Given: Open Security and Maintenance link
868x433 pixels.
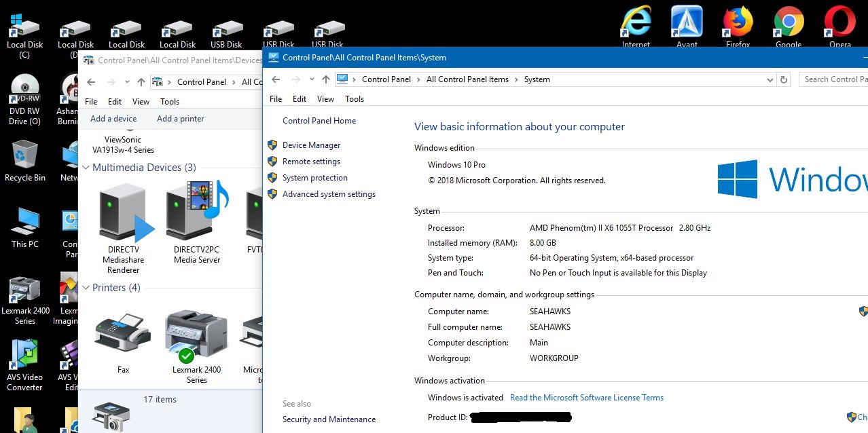Looking at the screenshot, I should (329, 419).
